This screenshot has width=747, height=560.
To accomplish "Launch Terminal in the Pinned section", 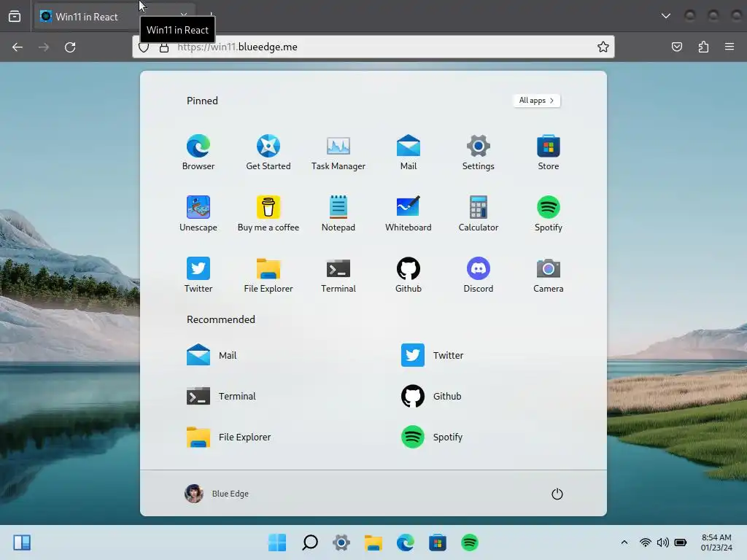I will [x=338, y=275].
